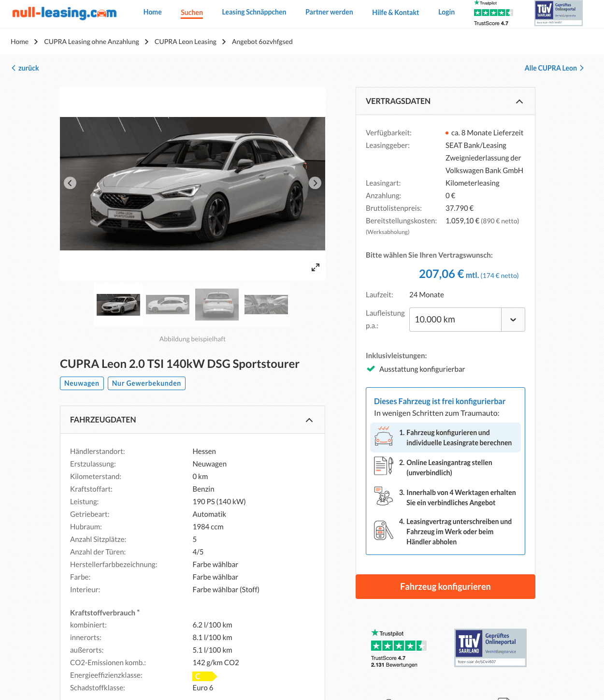The height and width of the screenshot is (700, 604).
Task: Click the Nur Gewerbekunden tag
Action: tap(146, 383)
